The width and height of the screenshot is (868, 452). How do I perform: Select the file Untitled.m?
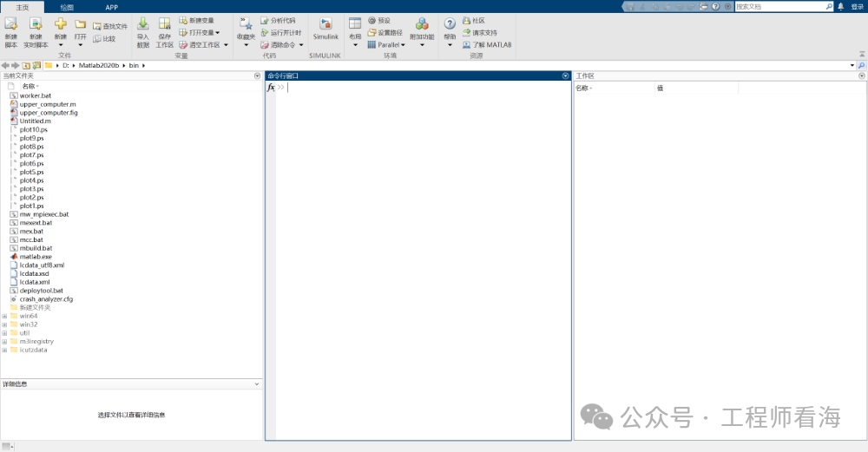point(35,121)
